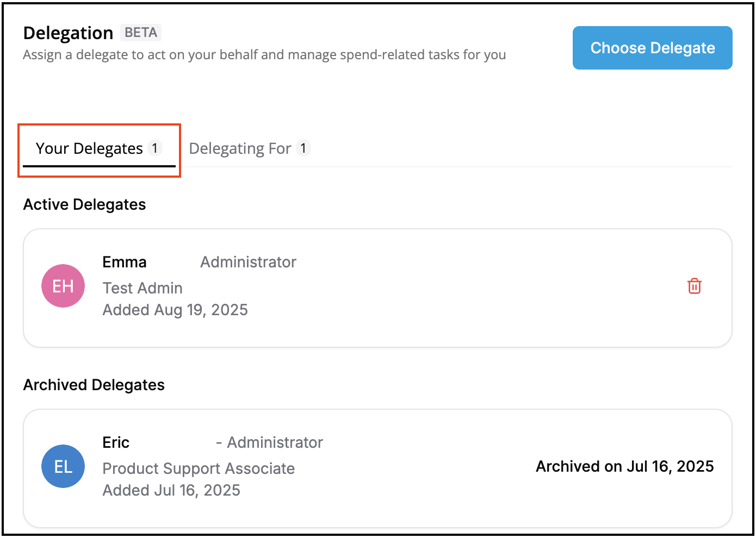756x538 pixels.
Task: Click Added Aug 19, 2025 text
Action: [175, 310]
